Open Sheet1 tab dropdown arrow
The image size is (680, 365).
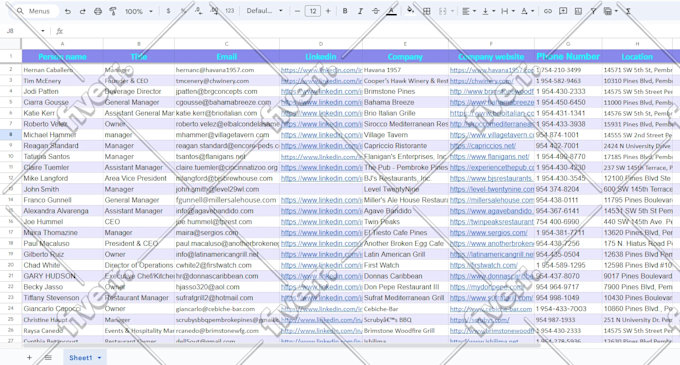pos(99,358)
